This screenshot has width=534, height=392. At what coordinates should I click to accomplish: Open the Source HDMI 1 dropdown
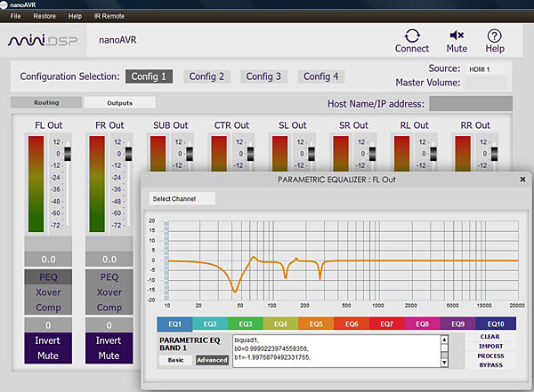(485, 69)
